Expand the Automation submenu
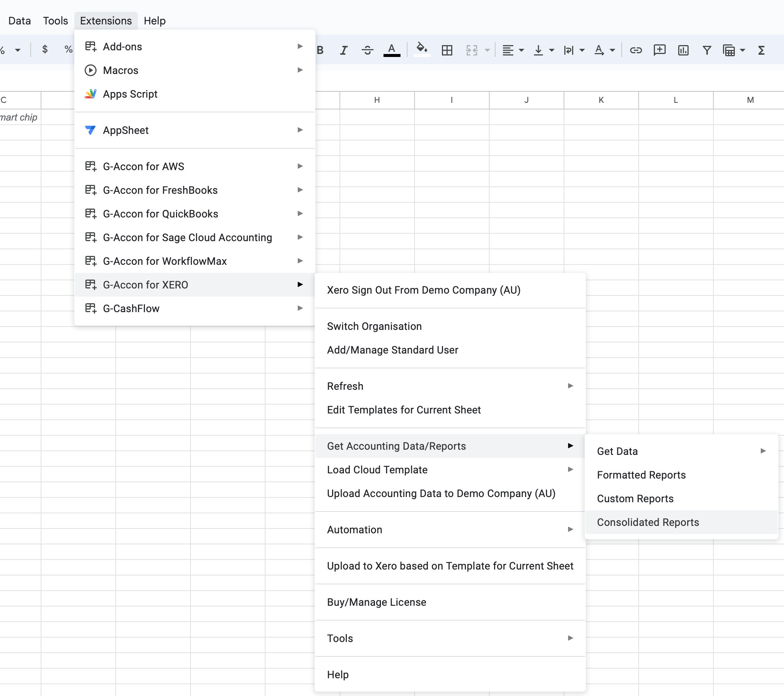This screenshot has width=784, height=696. pyautogui.click(x=450, y=530)
